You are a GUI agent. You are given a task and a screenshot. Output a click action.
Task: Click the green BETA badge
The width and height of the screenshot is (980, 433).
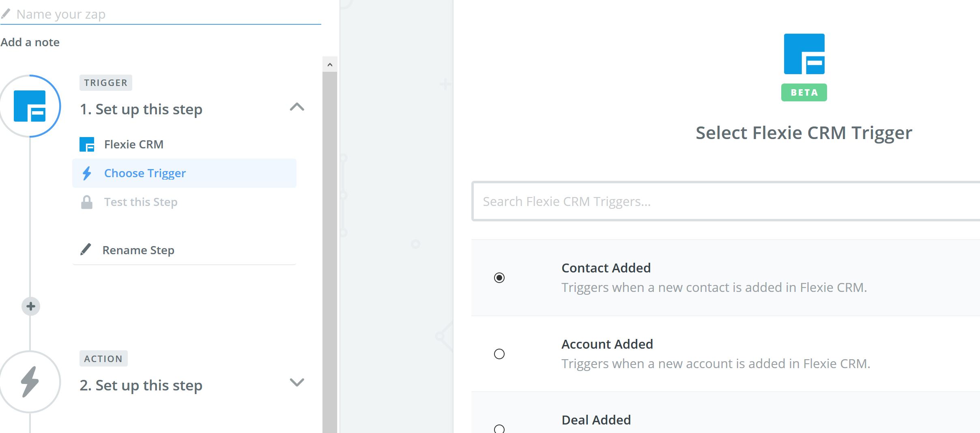pos(804,92)
